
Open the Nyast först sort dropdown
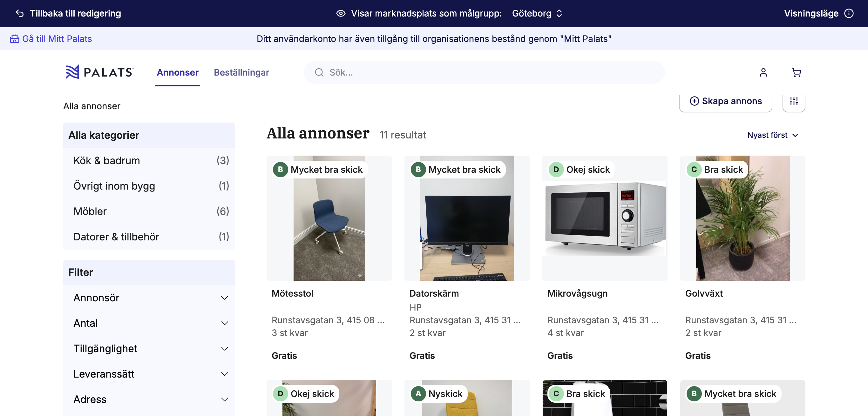[x=772, y=135]
